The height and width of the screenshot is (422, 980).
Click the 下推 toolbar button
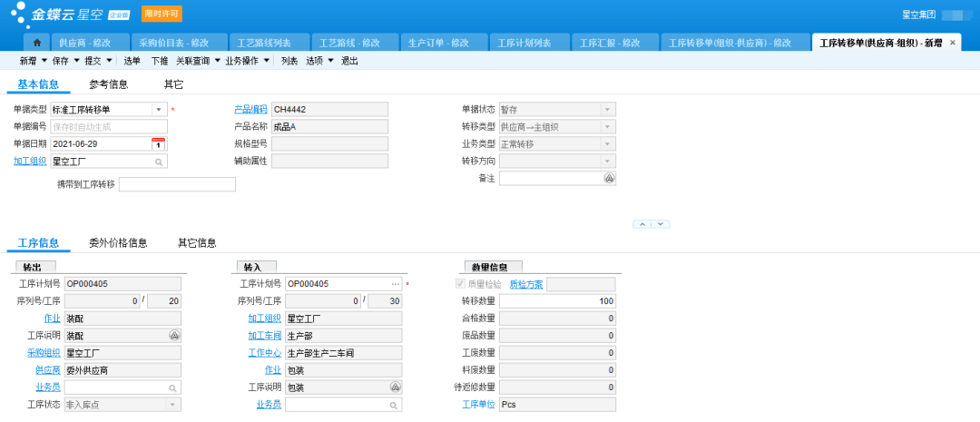(160, 61)
